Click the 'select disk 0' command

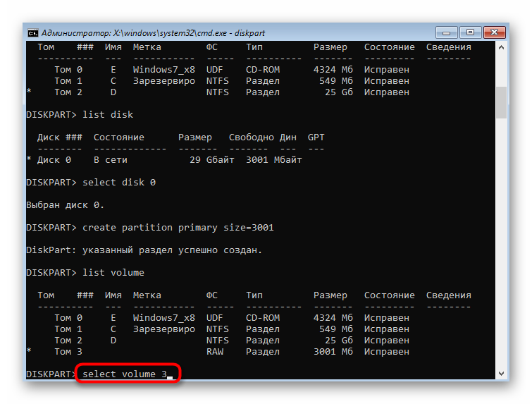[119, 183]
